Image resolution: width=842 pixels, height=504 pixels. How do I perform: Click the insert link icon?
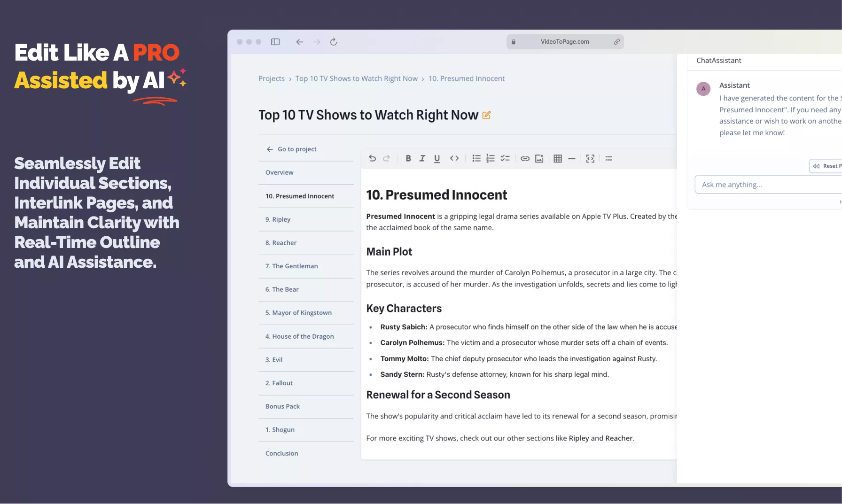point(525,158)
